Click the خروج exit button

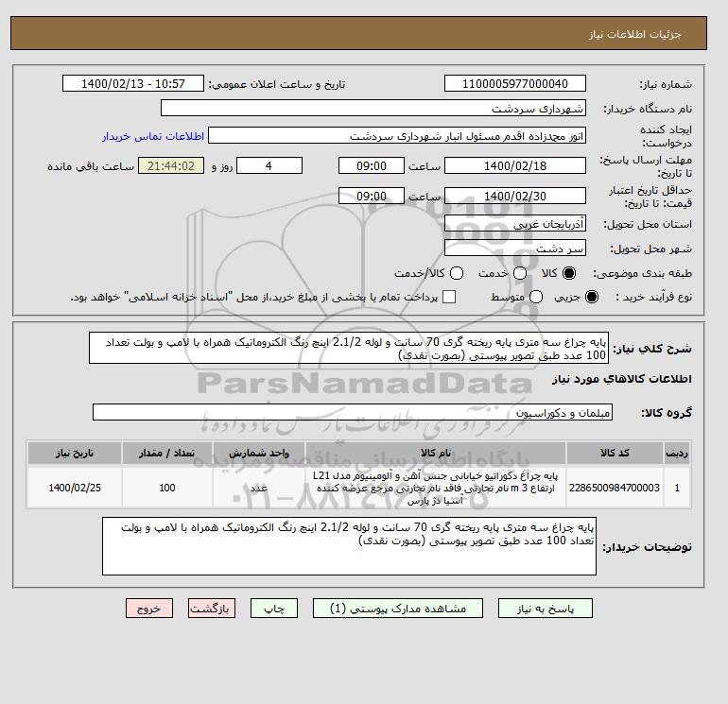[149, 608]
